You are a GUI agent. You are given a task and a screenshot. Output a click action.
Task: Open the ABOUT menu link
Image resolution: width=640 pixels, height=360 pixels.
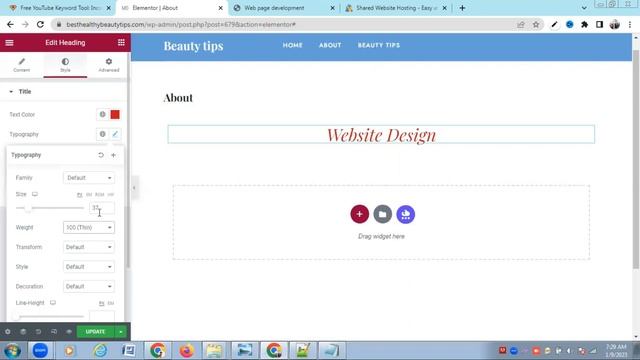click(330, 45)
